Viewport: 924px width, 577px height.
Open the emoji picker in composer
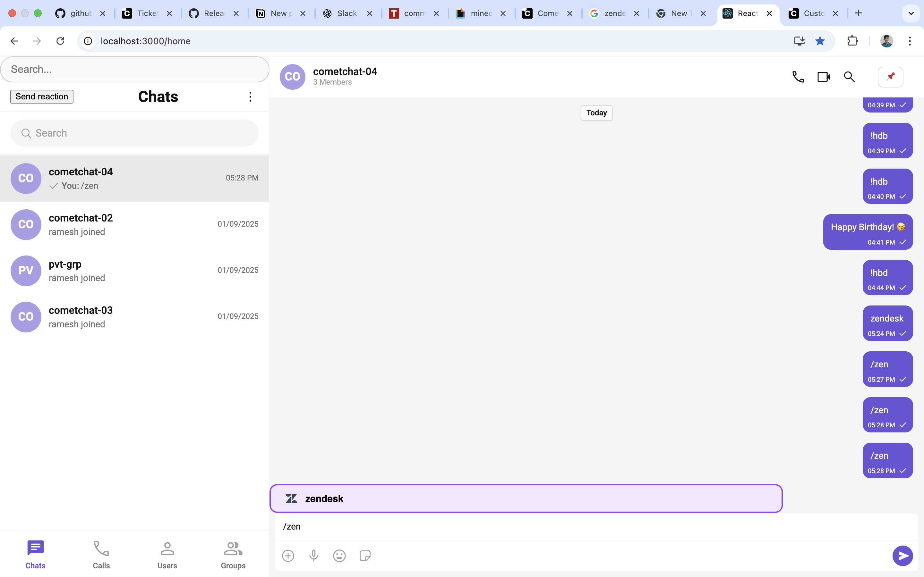tap(339, 556)
